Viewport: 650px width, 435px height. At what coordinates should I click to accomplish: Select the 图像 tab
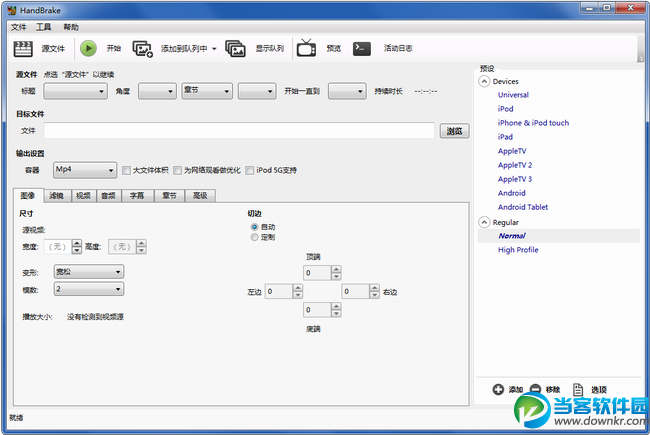28,195
